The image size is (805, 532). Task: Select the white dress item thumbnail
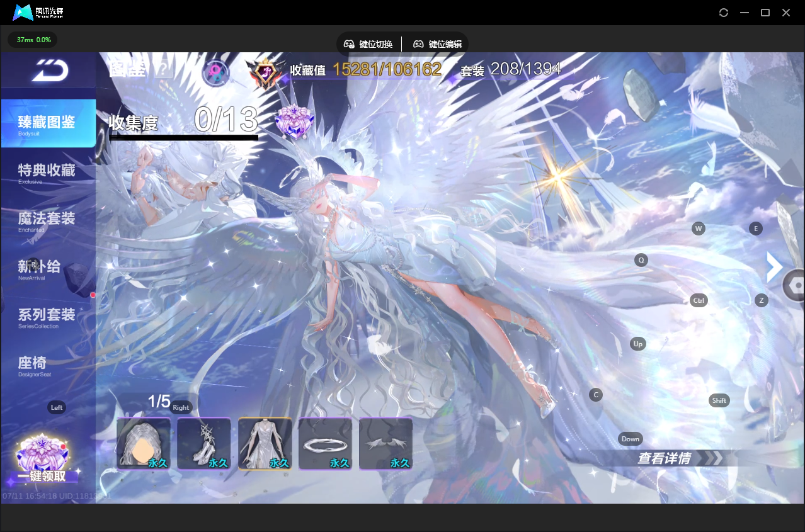265,443
